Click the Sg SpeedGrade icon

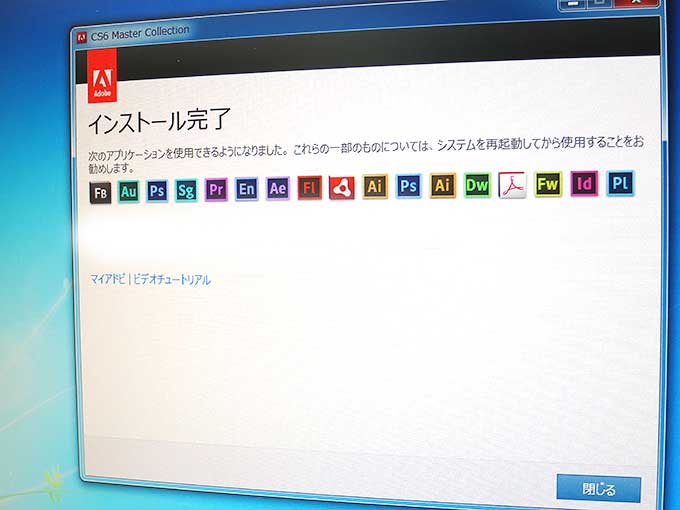(186, 190)
